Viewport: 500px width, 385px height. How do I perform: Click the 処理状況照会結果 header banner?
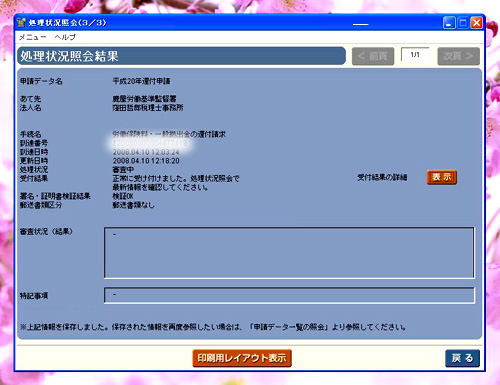pos(181,56)
